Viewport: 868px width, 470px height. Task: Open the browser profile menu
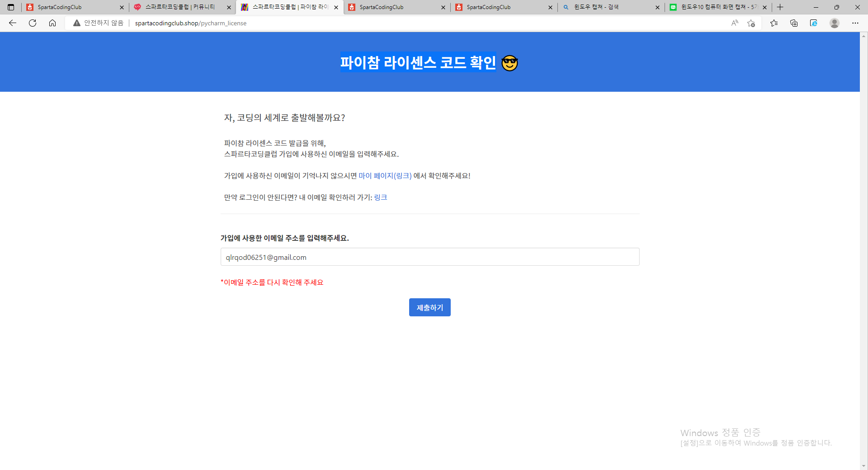tap(835, 23)
